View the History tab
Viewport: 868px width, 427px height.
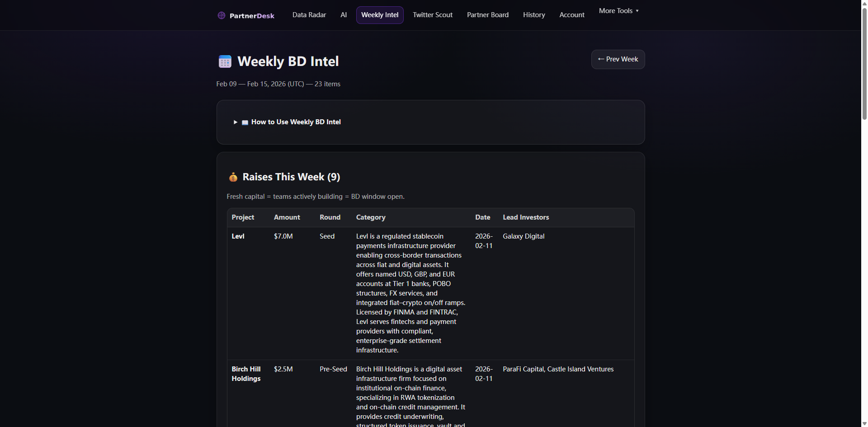coord(534,15)
